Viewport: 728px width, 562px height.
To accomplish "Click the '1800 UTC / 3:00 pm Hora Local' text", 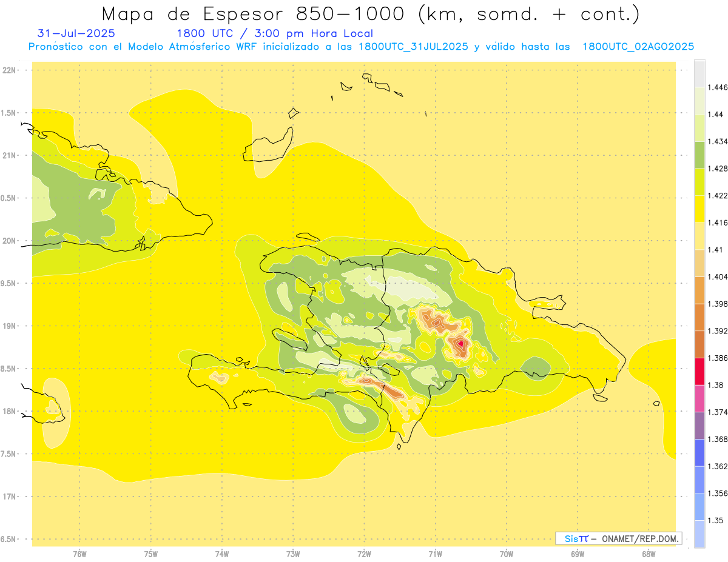I will pos(275,34).
